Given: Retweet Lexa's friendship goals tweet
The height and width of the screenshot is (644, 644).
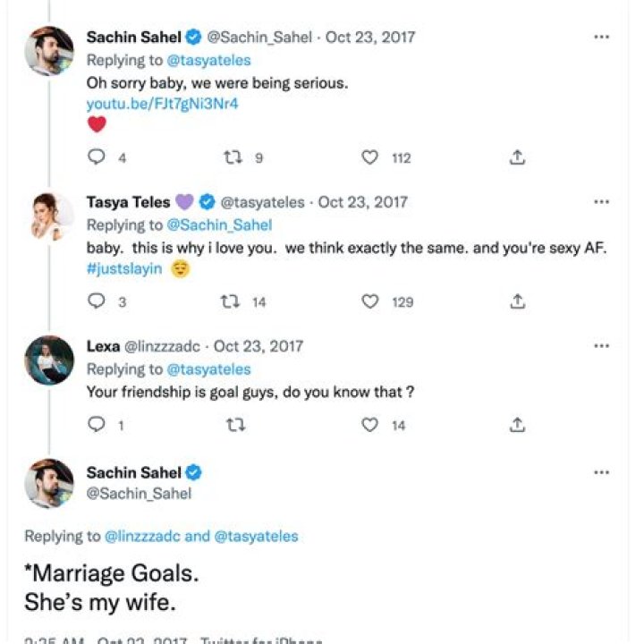Looking at the screenshot, I should point(235,426).
